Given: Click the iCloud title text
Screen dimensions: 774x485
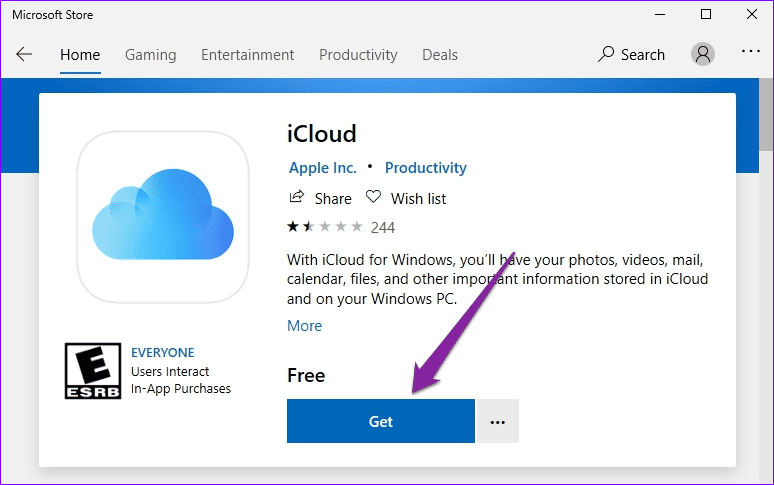Looking at the screenshot, I should pos(321,134).
